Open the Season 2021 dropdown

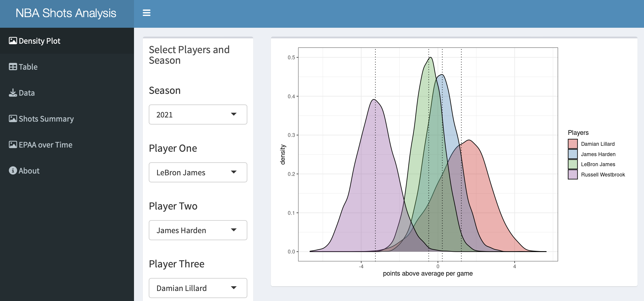198,114
